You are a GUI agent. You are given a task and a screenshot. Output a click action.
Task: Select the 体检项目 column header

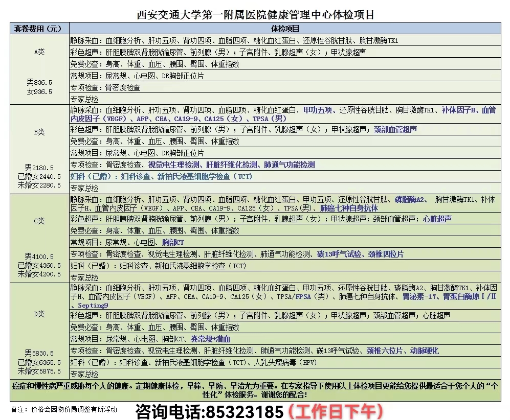(x=285, y=29)
